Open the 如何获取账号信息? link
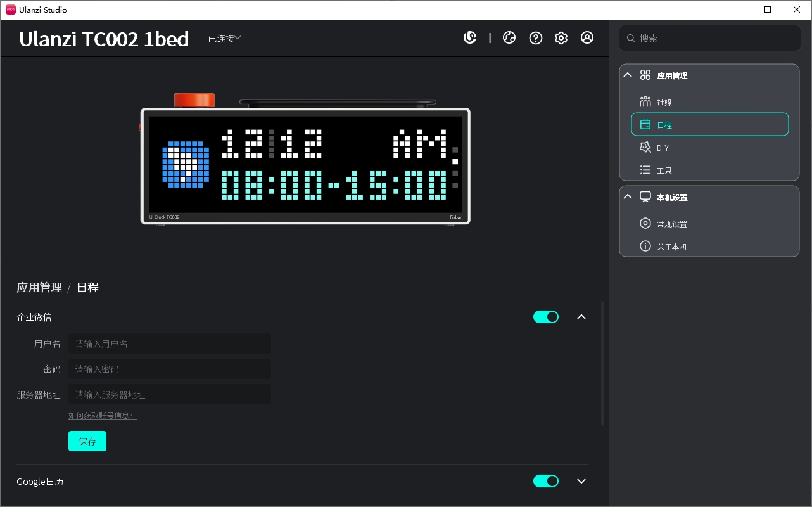This screenshot has height=507, width=812. click(x=103, y=416)
